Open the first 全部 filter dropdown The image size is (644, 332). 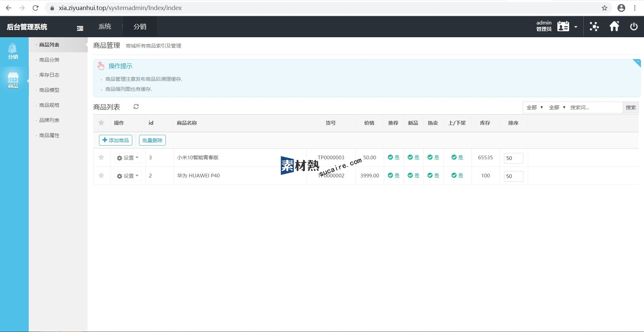coord(535,108)
